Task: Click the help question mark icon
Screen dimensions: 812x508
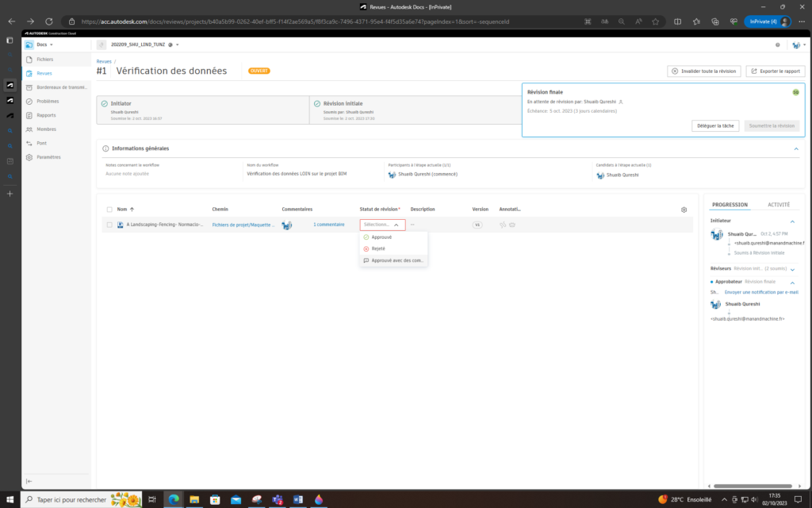Action: [x=777, y=45]
